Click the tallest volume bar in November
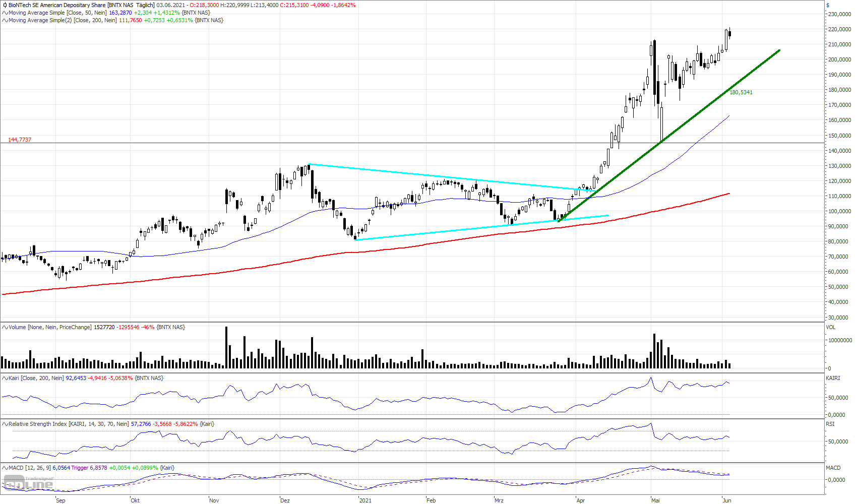This screenshot has width=857, height=504. pyautogui.click(x=226, y=347)
